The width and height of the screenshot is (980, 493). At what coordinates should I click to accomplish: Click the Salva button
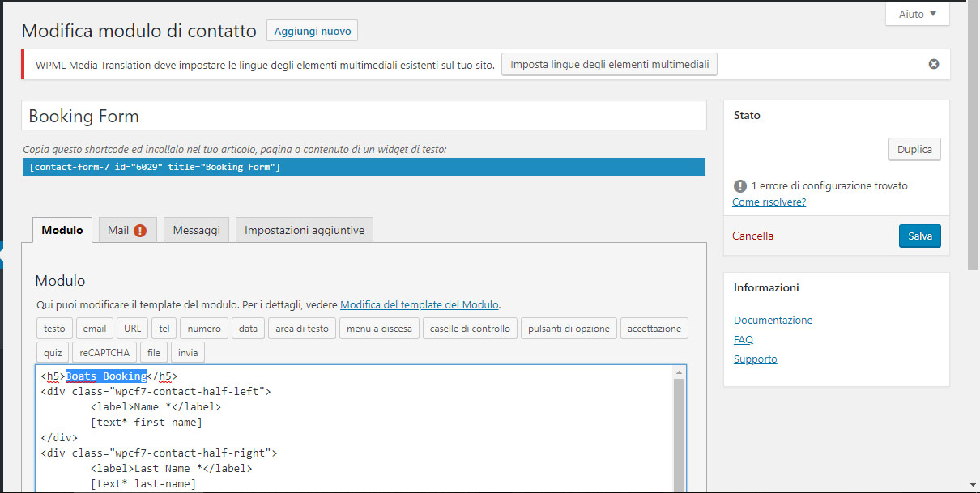click(919, 236)
